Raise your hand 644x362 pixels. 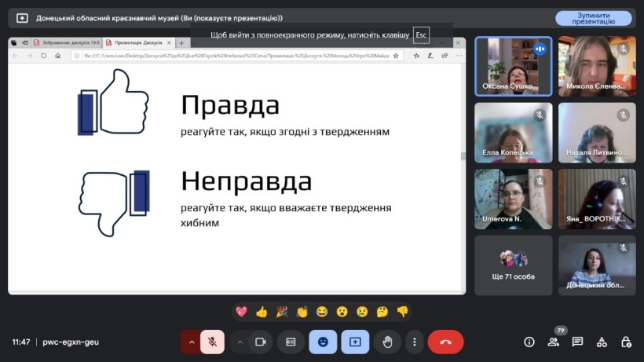tap(387, 342)
